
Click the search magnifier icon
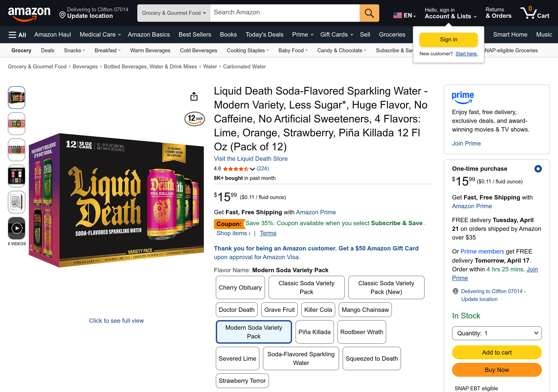coord(369,13)
